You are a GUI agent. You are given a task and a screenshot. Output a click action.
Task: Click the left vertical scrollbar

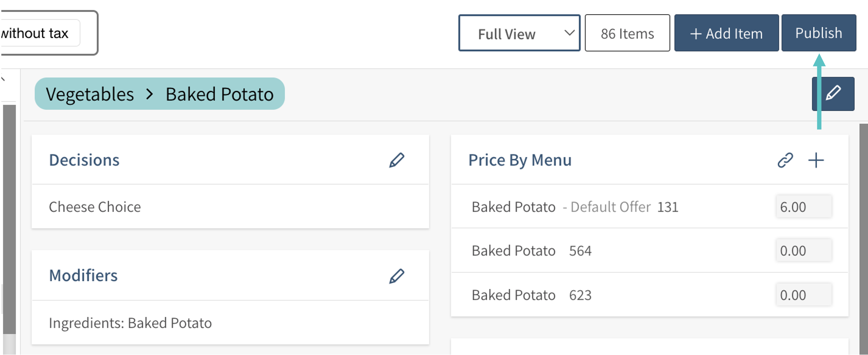(x=9, y=219)
